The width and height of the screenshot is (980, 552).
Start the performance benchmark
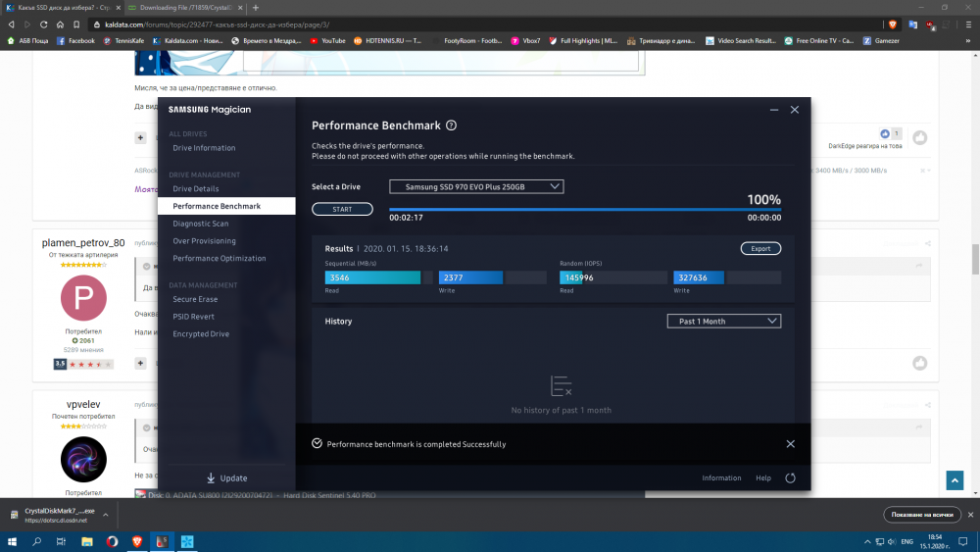coord(342,210)
